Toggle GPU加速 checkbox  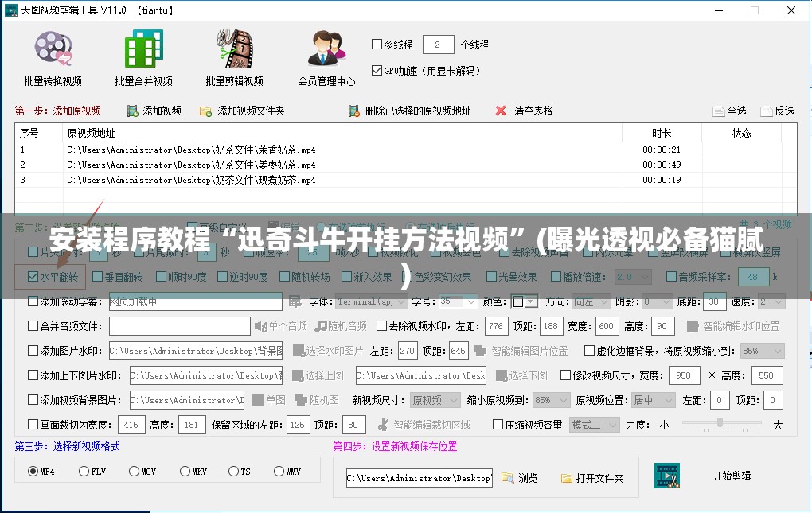(377, 70)
